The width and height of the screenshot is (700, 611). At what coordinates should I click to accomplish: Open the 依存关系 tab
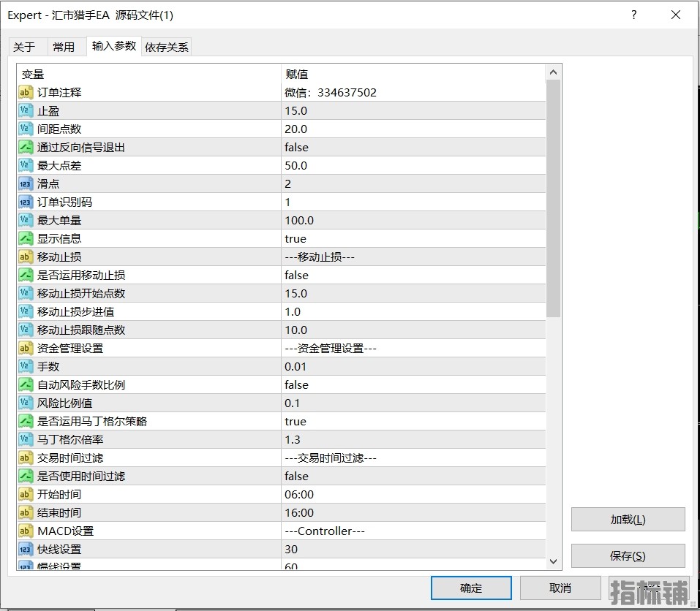[x=167, y=47]
